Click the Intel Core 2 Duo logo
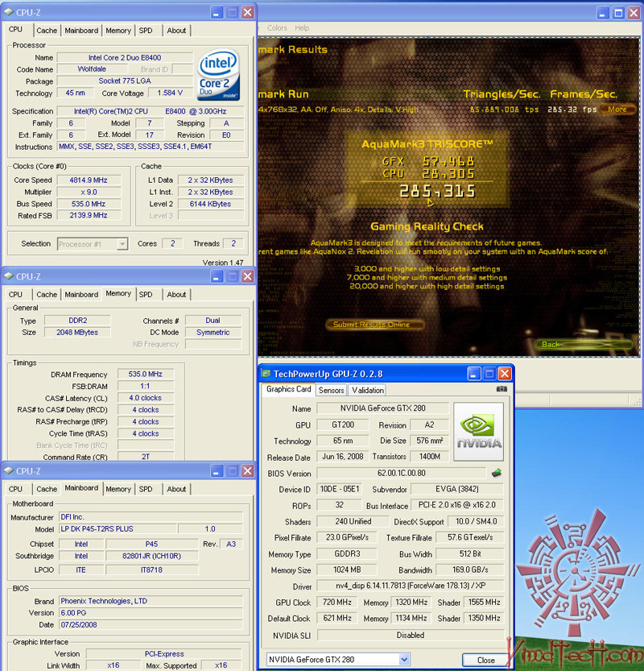Screen dimensions: 644x671 coord(218,75)
